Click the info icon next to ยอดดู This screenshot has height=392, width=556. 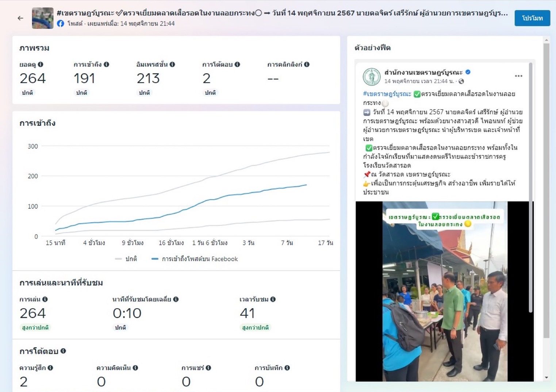(x=41, y=65)
